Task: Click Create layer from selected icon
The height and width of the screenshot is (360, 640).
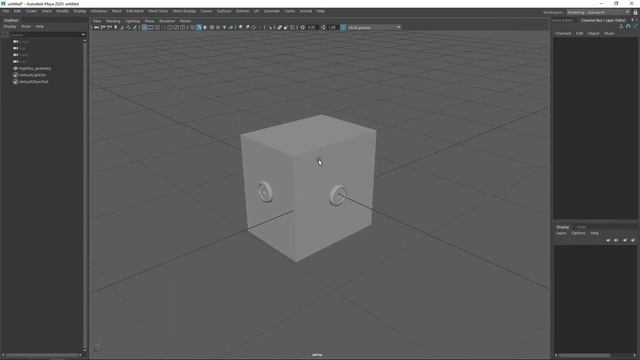Action: (633, 240)
